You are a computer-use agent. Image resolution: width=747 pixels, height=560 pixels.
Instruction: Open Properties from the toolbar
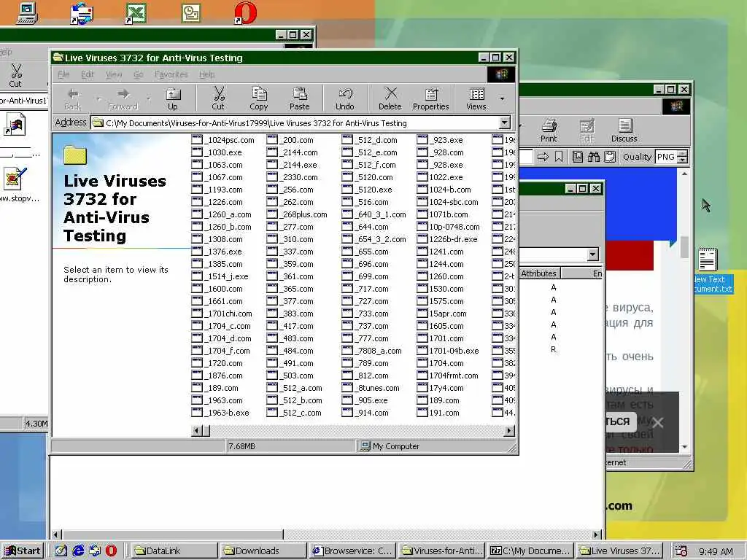click(430, 98)
